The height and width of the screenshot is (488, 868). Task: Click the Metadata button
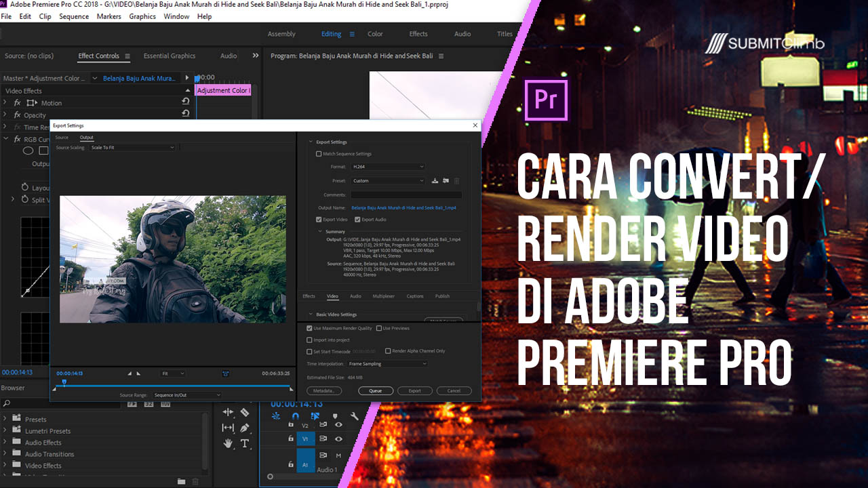323,390
